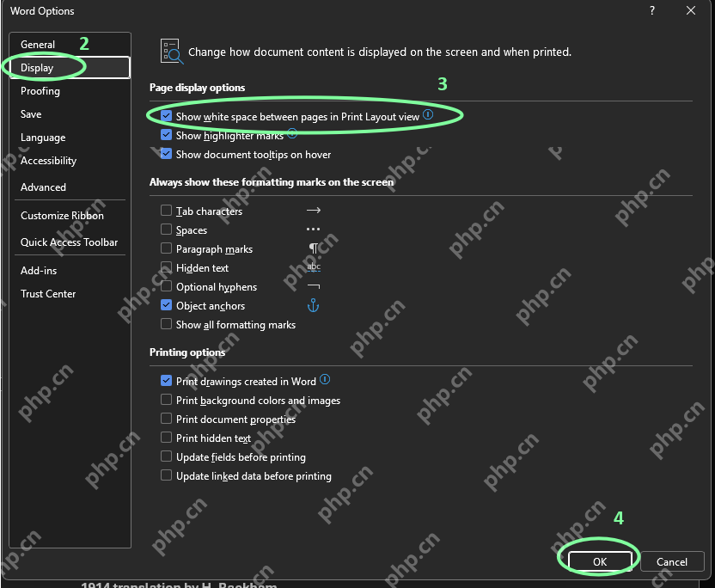Check the Hidden text checkbox
The width and height of the screenshot is (715, 588).
click(x=167, y=267)
